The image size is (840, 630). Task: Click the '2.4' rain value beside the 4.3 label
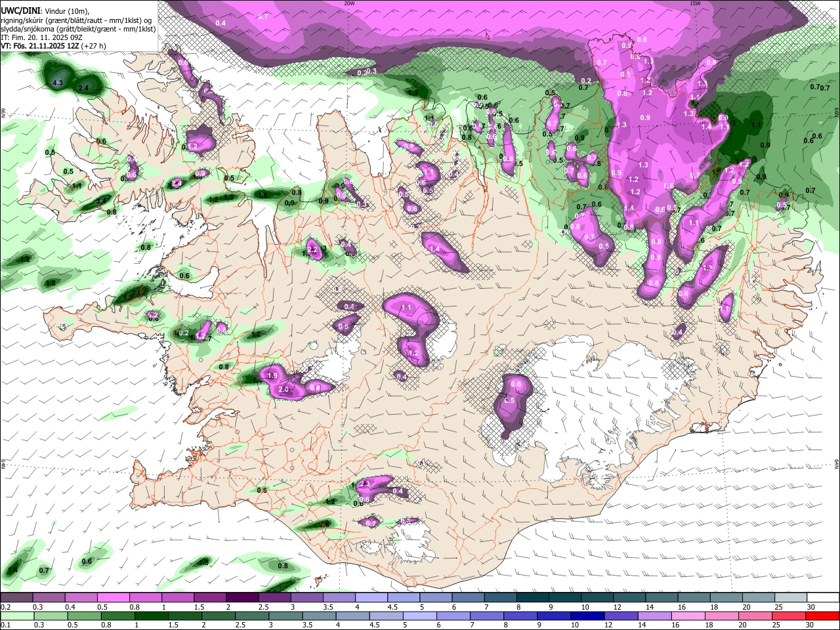pos(83,88)
